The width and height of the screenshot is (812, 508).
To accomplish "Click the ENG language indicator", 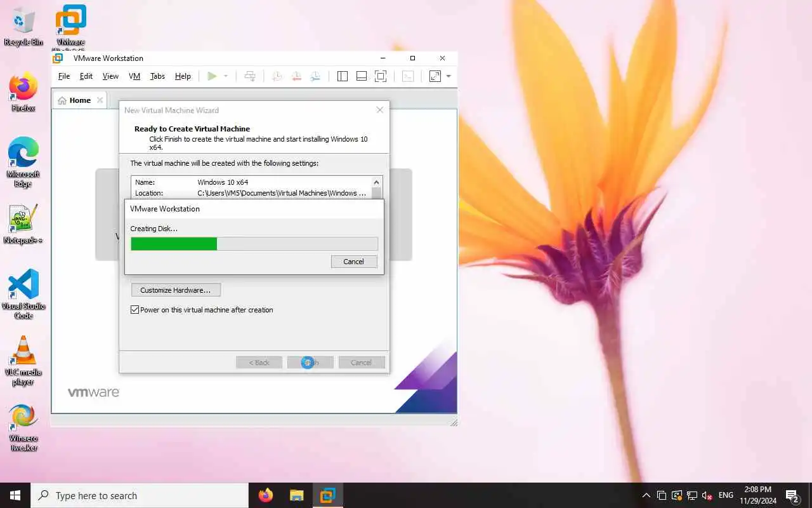I will 726,495.
